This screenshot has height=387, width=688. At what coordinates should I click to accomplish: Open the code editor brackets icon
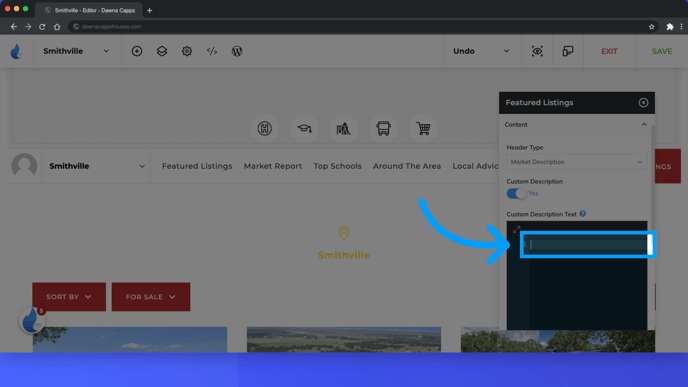point(212,51)
